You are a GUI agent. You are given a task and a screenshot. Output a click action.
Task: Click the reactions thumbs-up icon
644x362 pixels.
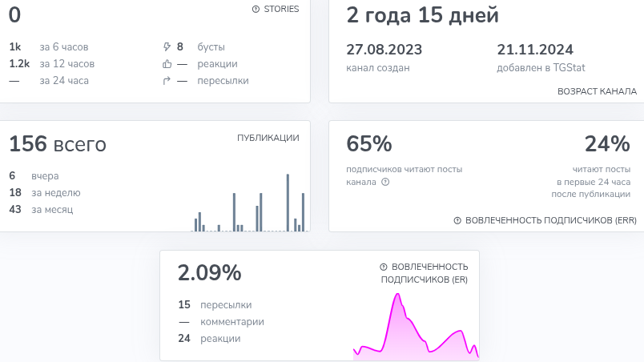click(167, 63)
